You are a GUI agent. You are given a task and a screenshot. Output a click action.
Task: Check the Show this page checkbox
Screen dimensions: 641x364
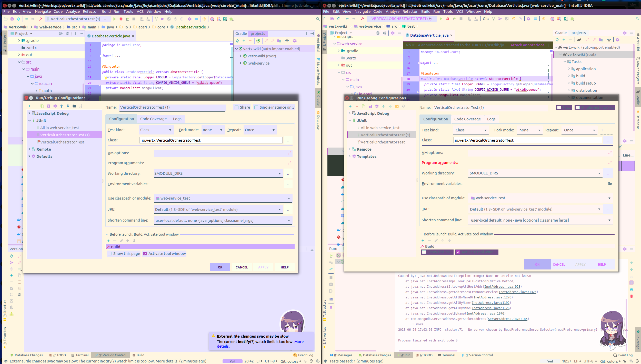pyautogui.click(x=110, y=254)
